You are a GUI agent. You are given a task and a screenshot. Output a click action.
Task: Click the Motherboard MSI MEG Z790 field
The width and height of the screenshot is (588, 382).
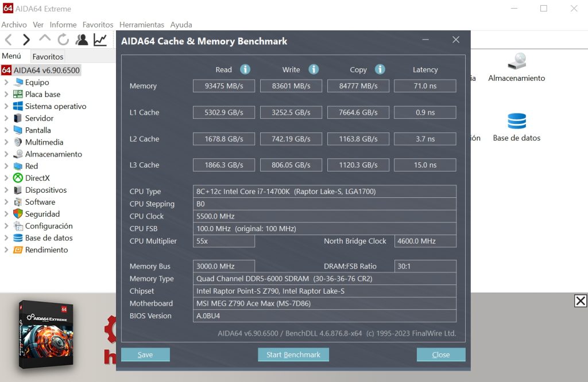(x=325, y=303)
